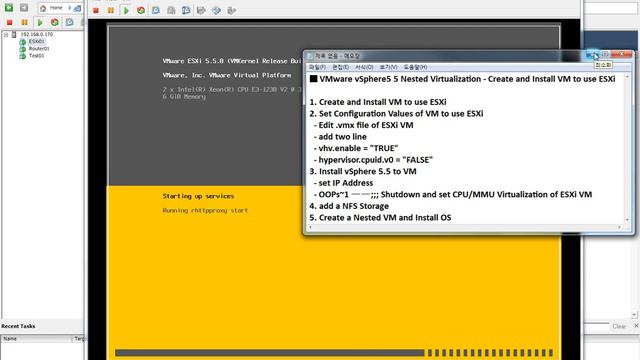
Task: Power off the VM in the vSphere client toolbar
Action: [x=9, y=22]
